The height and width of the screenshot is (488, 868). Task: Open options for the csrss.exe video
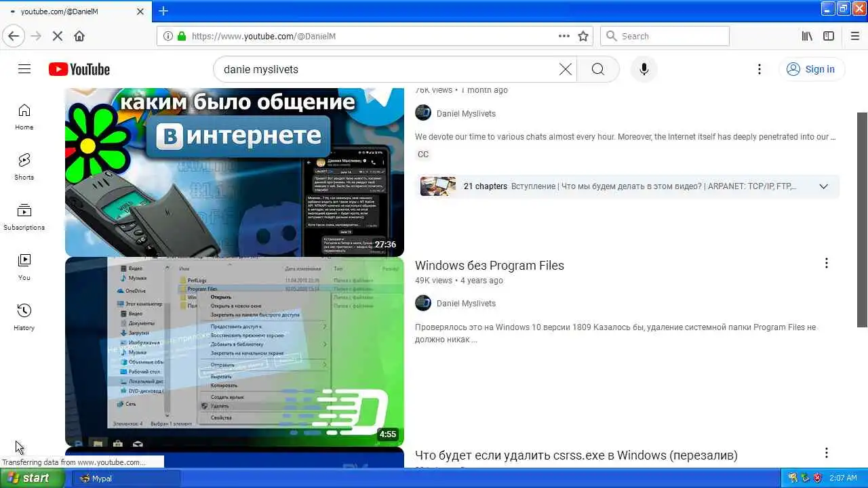[x=826, y=453]
